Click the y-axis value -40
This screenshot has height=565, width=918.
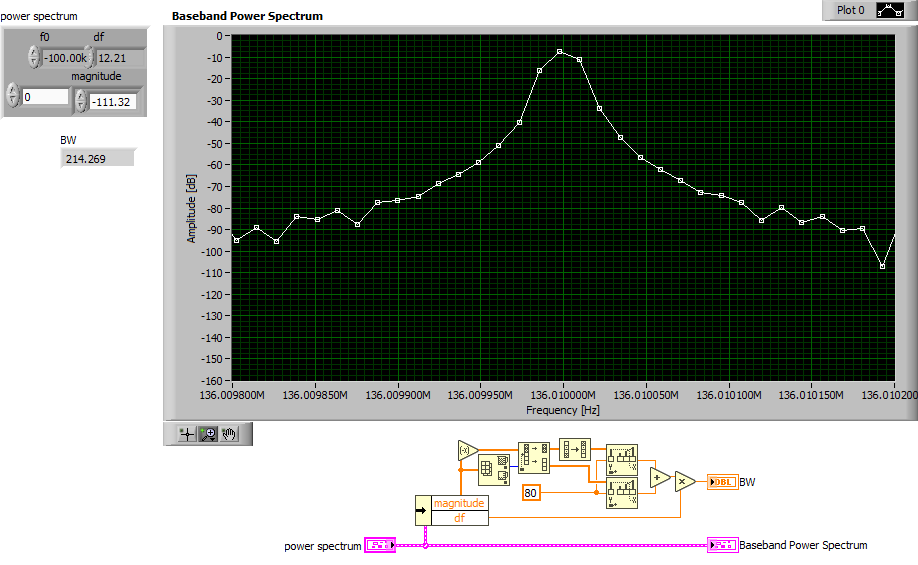[214, 122]
